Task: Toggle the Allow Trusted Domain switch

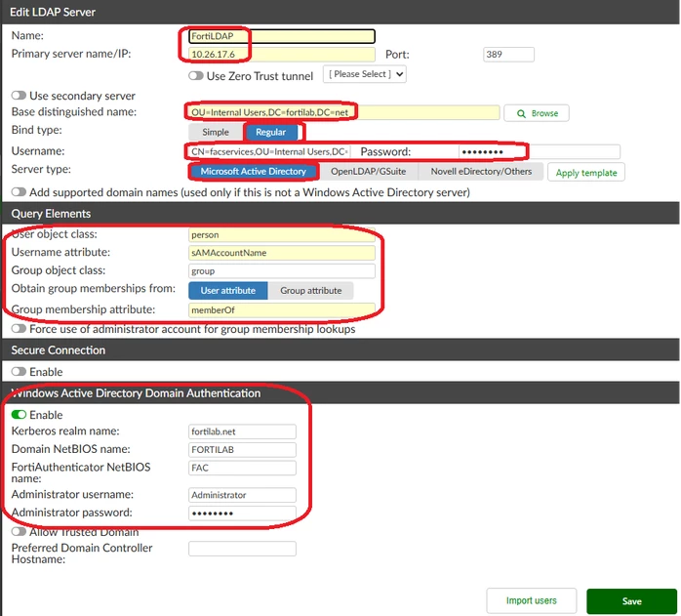Action: (x=19, y=532)
